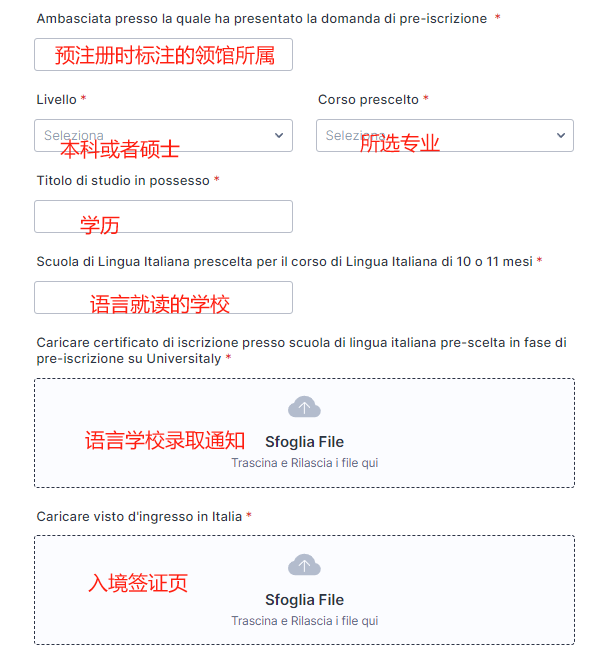Click the Ambasciata pre-iscrizione question label
Screen dimensions: 611x665
pos(262,19)
